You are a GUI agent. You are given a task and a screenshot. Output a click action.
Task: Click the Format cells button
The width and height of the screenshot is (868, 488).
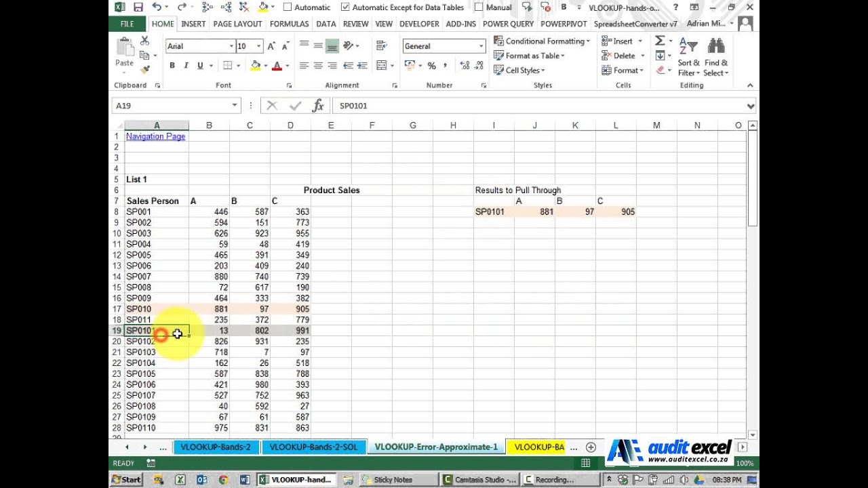tap(622, 70)
